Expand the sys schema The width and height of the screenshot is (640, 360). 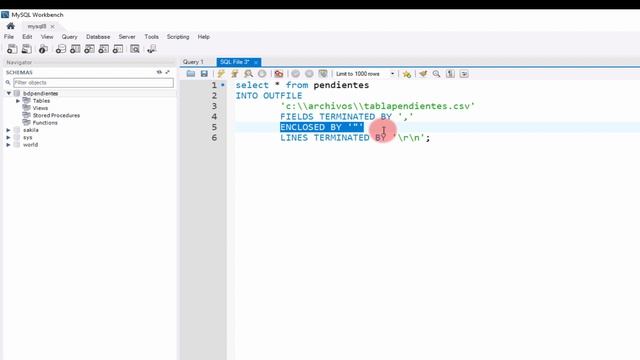tap(9, 138)
